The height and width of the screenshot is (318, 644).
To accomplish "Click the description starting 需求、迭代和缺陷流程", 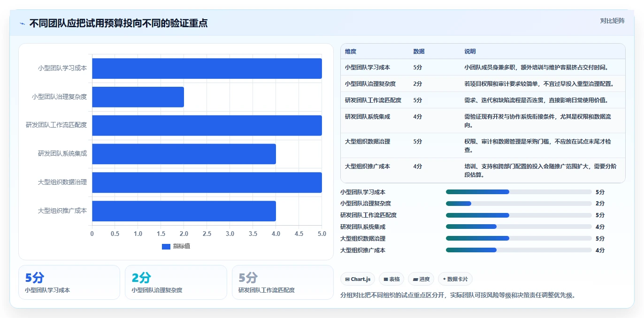I will coord(537,100).
